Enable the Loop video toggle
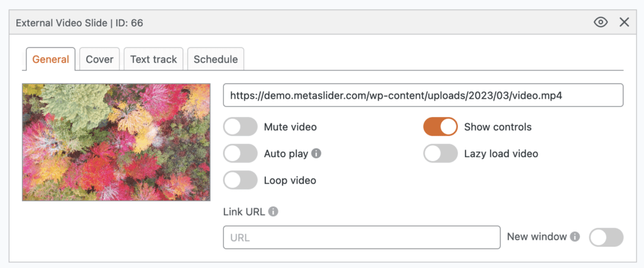The image size is (644, 268). pyautogui.click(x=240, y=180)
